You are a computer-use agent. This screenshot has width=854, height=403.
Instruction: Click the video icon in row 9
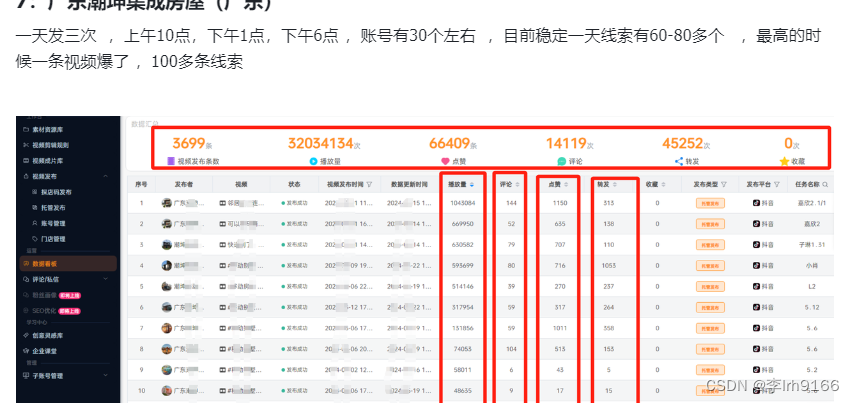(x=222, y=370)
